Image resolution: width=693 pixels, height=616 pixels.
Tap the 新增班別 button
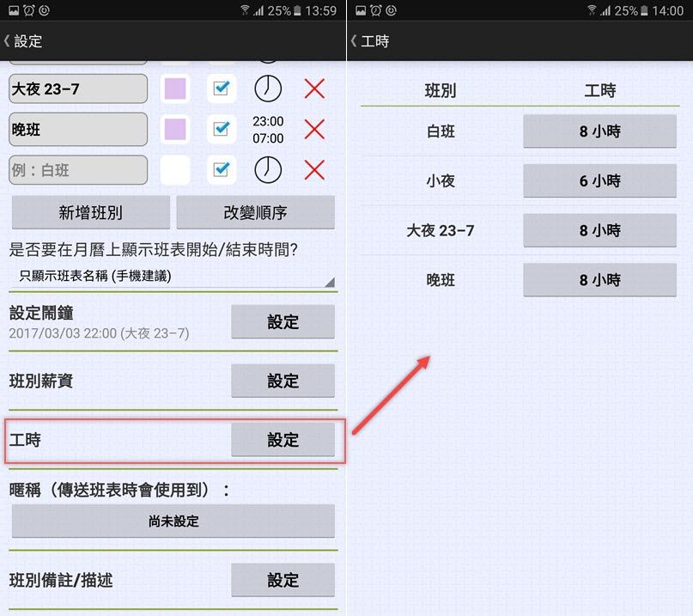91,213
